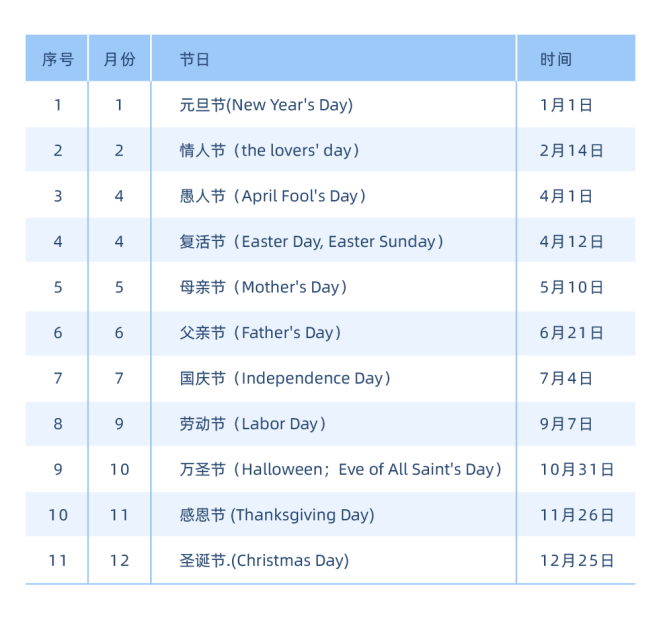Click the 时间 column header
This screenshot has height=621, width=661.
(x=556, y=59)
